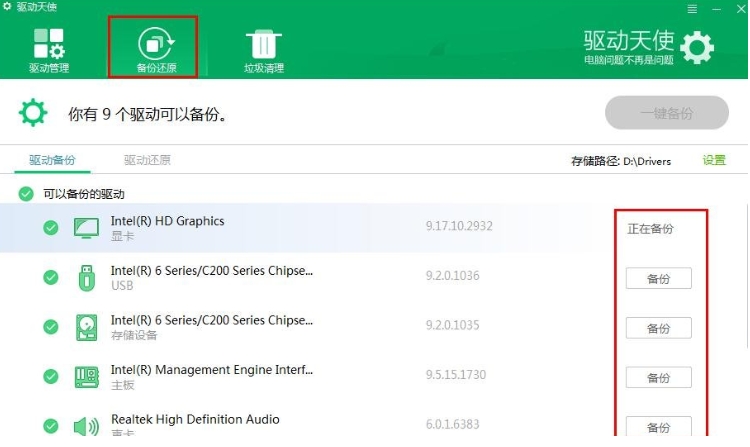Toggle the 可以备份的驱动 select-all check

pos(26,194)
